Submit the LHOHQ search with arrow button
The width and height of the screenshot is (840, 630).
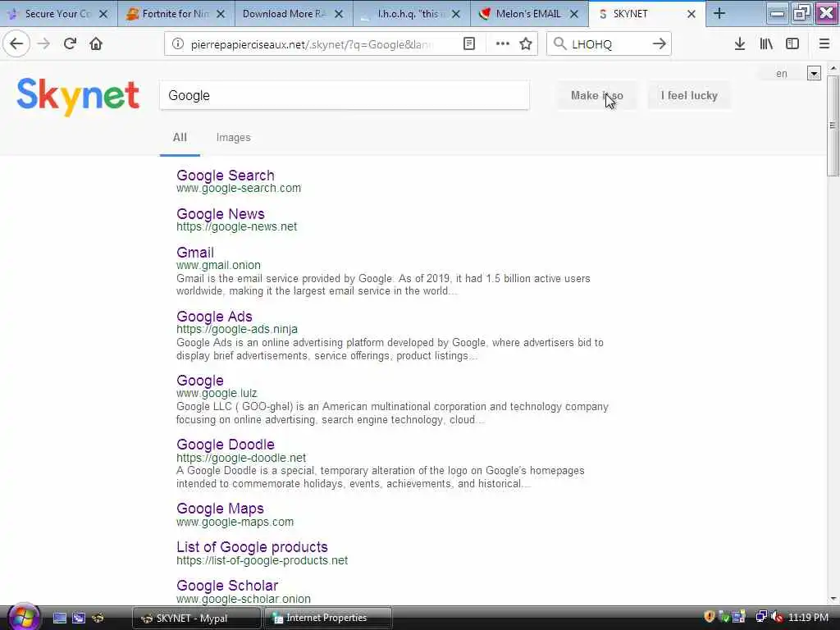tap(659, 44)
